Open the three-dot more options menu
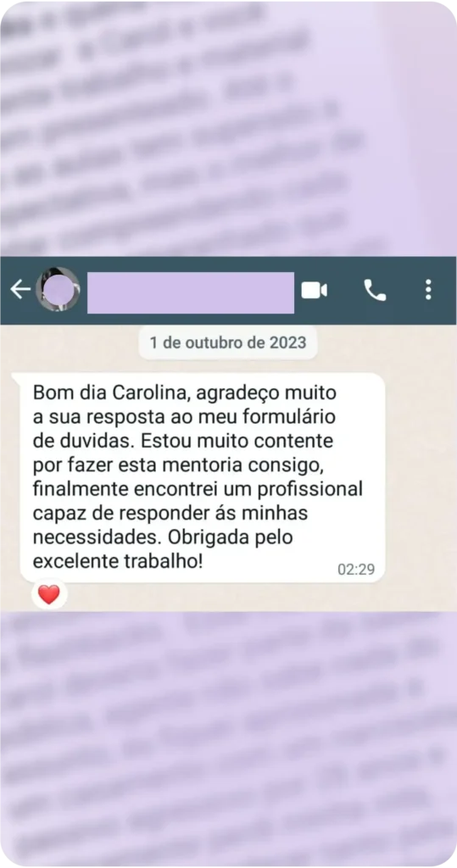The width and height of the screenshot is (457, 868). [427, 290]
